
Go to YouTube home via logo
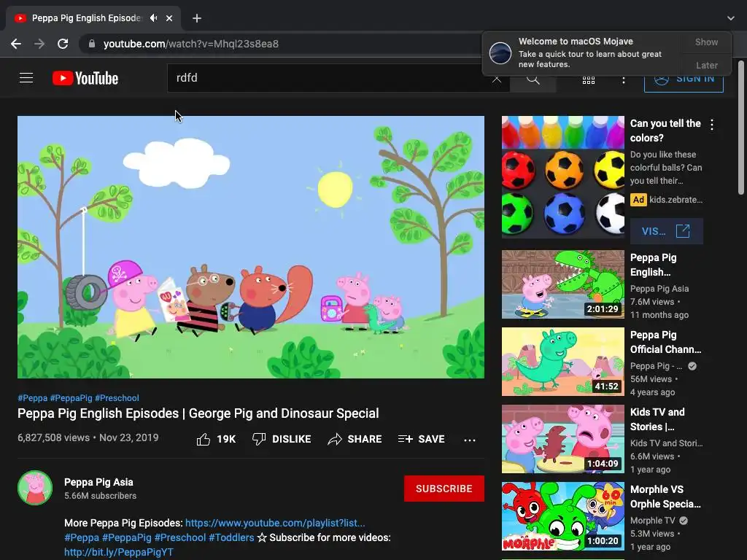point(85,78)
